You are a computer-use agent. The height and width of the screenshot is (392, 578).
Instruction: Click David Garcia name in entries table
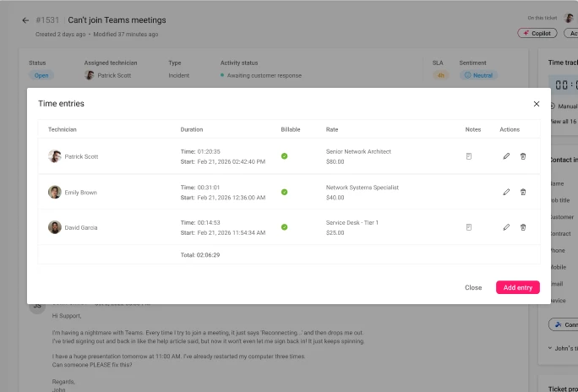(x=81, y=228)
